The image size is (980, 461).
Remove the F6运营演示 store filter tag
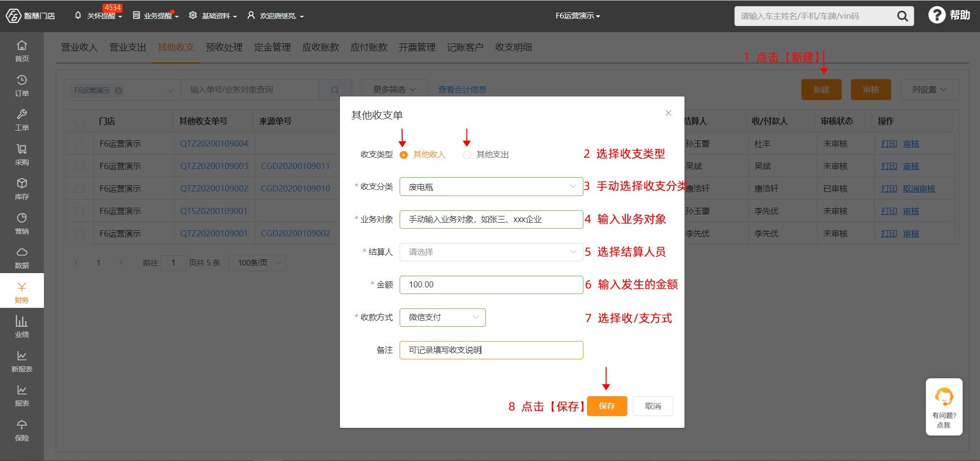click(x=118, y=90)
